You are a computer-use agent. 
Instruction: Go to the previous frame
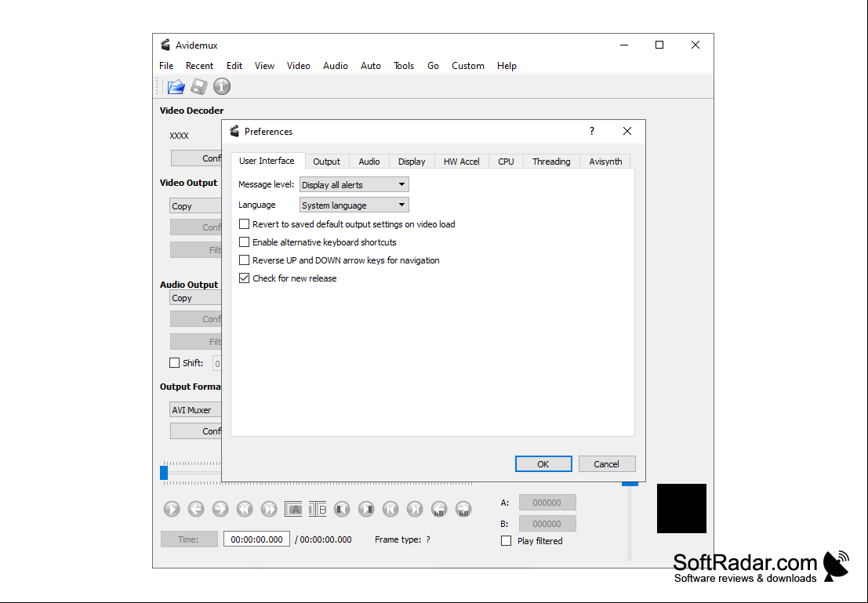click(196, 509)
